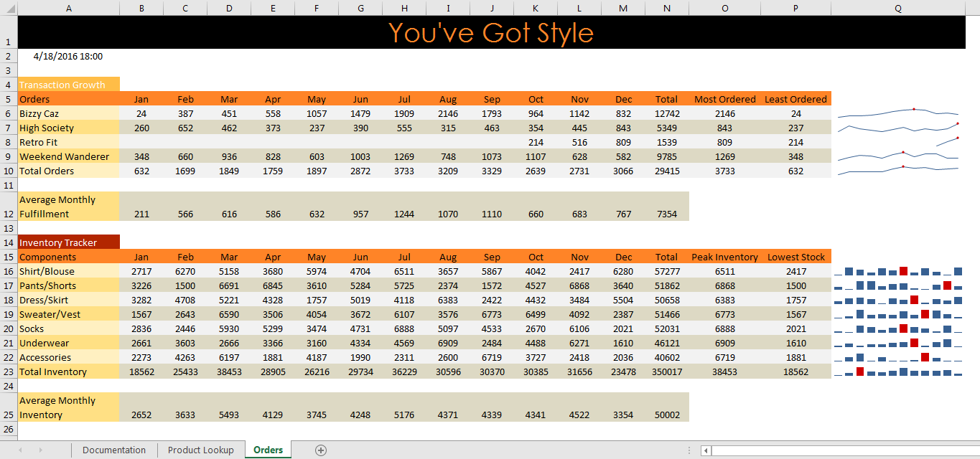980x459 pixels.
Task: Click the horizontal scrollbar track
Action: (840, 450)
